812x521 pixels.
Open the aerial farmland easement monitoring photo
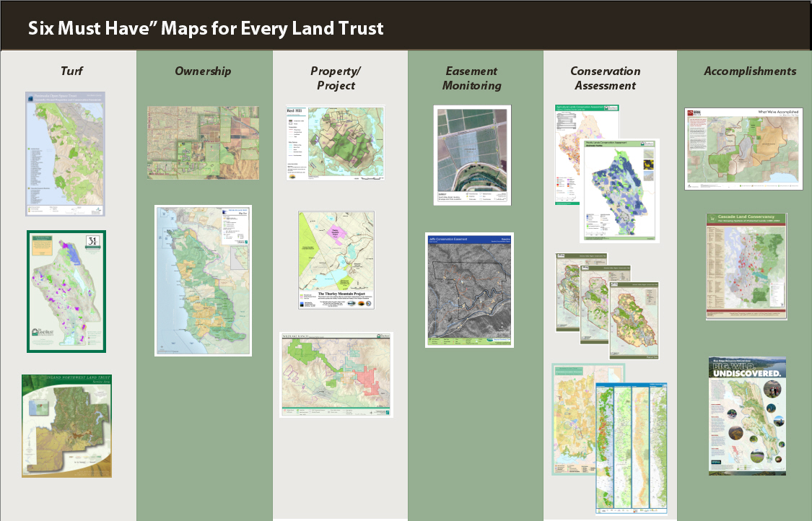click(x=472, y=155)
